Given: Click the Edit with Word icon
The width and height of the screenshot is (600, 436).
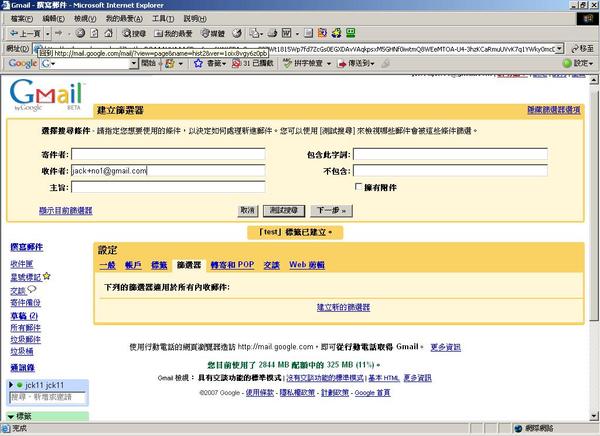Looking at the screenshot, I should [287, 33].
